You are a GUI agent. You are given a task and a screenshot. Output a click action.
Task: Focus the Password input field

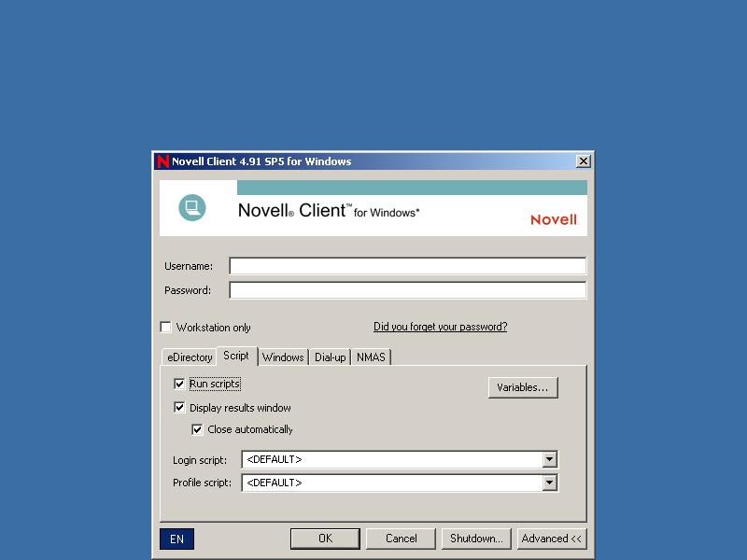[x=408, y=290]
